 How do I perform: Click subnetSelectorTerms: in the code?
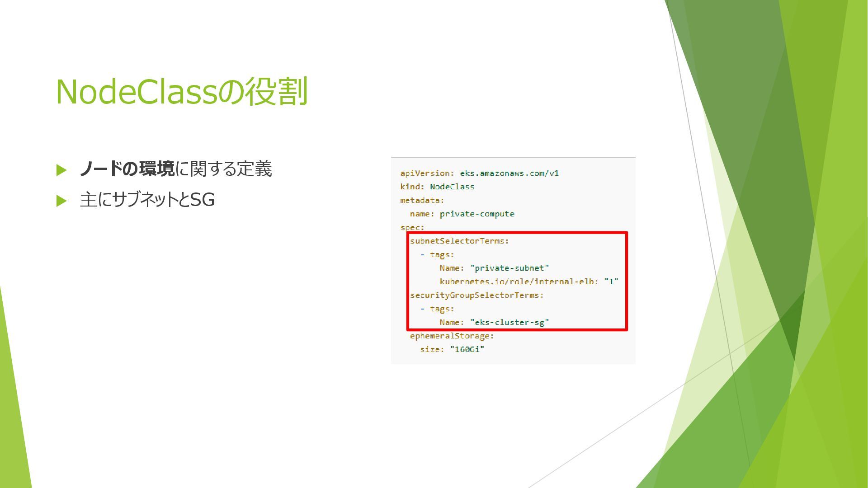[459, 241]
